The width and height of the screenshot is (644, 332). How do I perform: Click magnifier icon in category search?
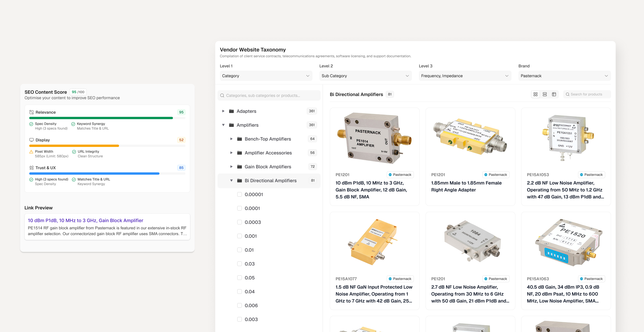[x=222, y=95]
